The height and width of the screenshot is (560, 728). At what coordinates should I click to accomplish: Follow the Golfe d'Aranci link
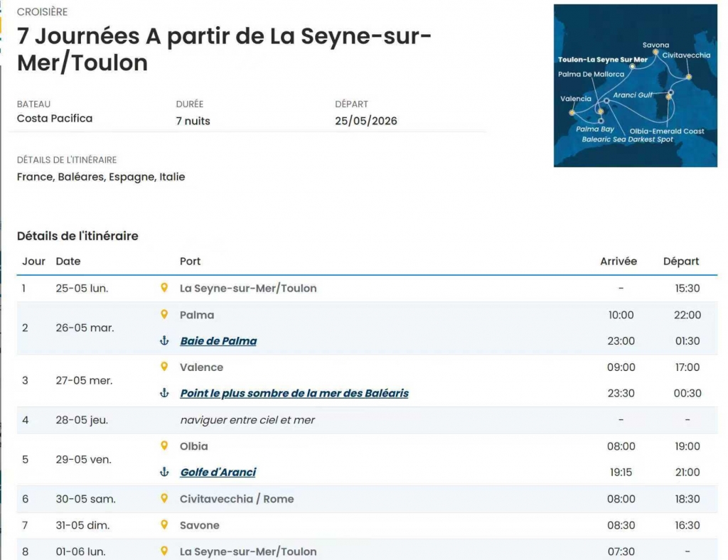[x=218, y=473]
